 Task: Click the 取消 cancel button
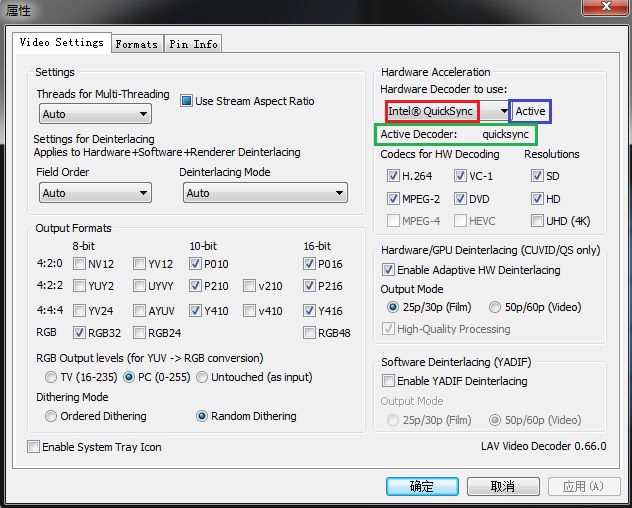[503, 487]
